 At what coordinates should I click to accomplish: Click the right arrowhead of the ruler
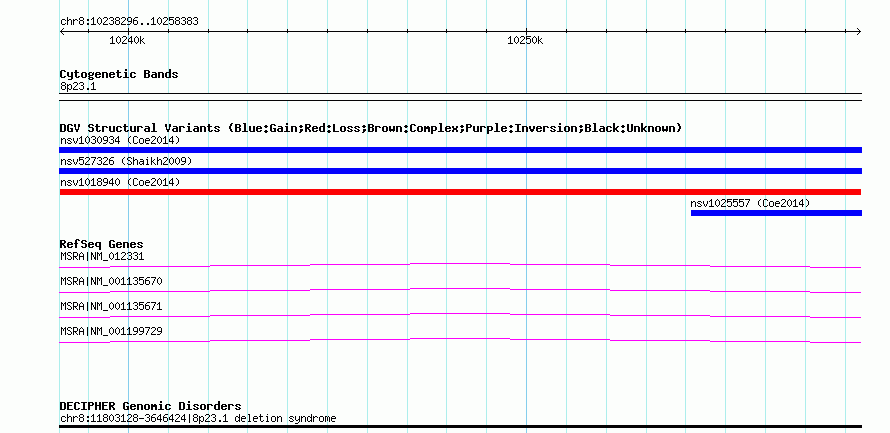click(859, 31)
